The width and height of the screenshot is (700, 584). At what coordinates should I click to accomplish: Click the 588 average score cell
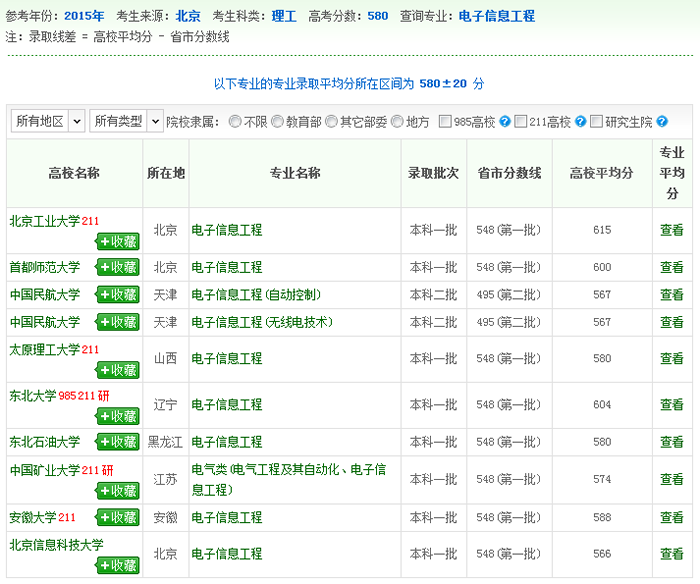point(602,517)
